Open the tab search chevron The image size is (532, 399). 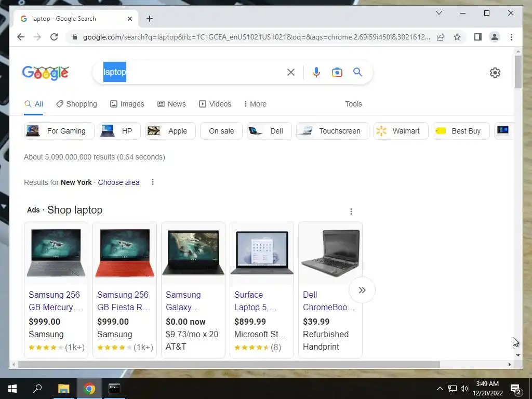tap(438, 13)
